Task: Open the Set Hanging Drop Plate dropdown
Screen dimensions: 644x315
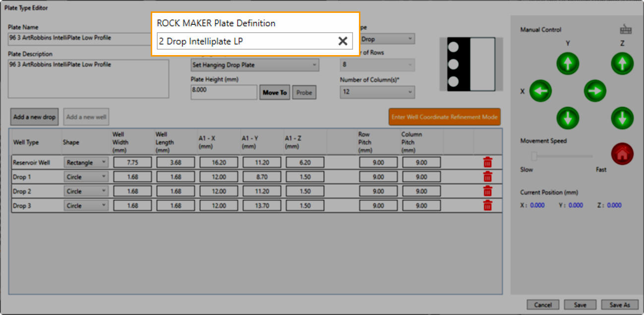Action: [x=255, y=65]
